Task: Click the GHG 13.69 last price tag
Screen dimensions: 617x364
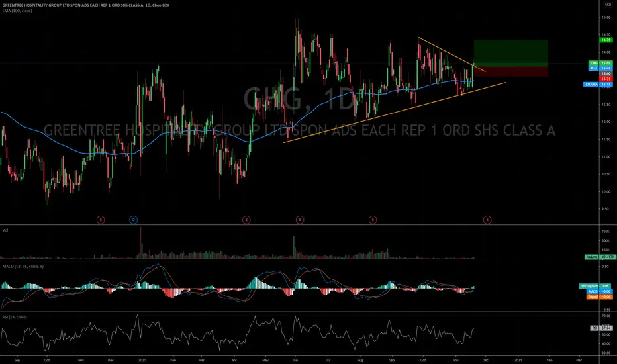Action: pos(600,63)
